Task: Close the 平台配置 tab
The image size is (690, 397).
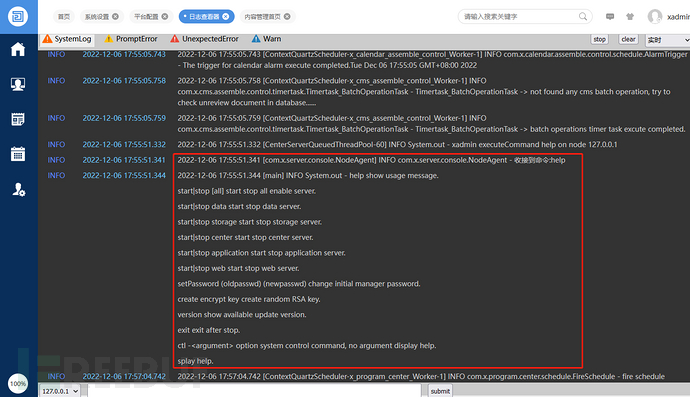Action: [x=165, y=16]
